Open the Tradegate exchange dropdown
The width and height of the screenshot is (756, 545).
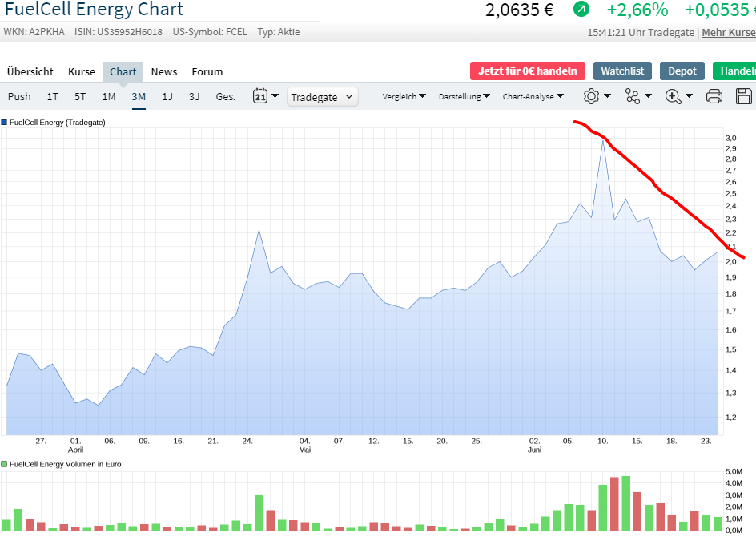(x=322, y=96)
